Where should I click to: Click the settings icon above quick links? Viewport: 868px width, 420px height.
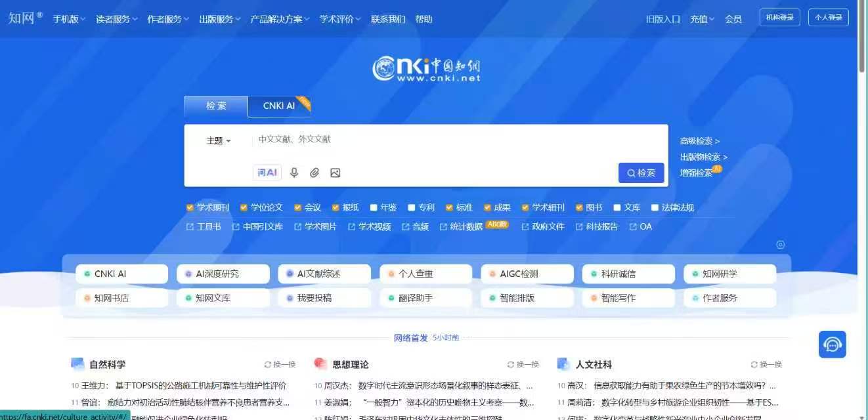coord(781,245)
